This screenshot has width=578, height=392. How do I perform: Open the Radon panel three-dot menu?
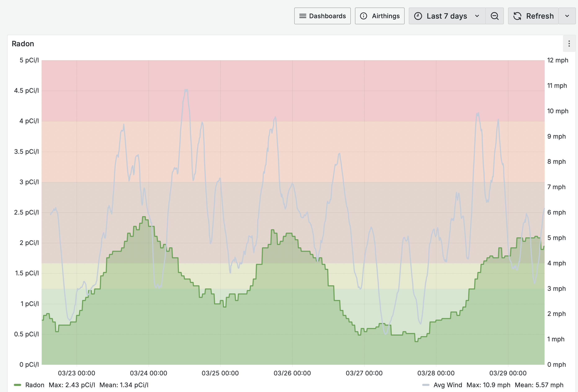tap(569, 44)
